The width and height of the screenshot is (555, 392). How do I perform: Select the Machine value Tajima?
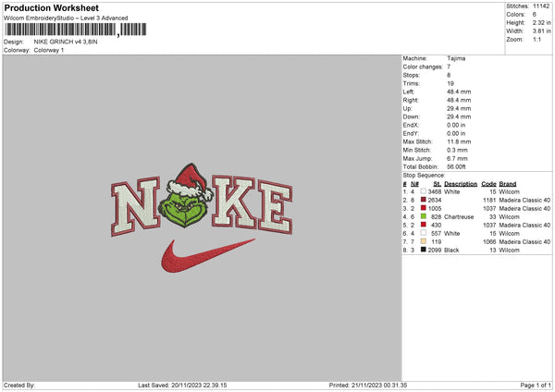coord(456,58)
